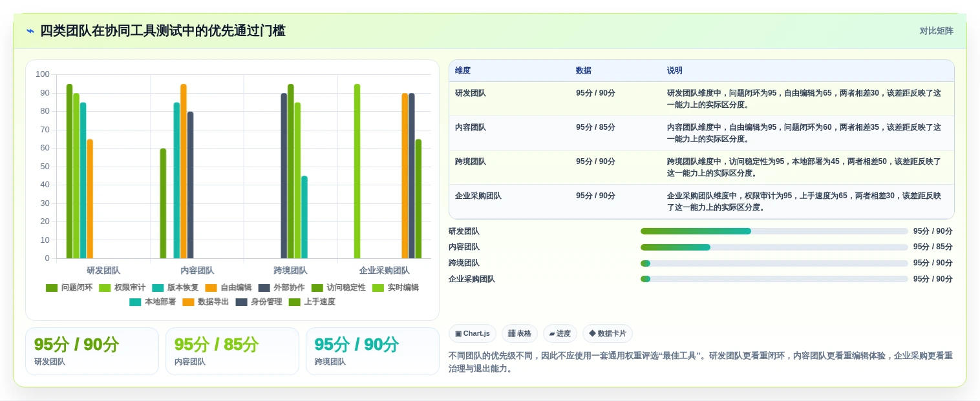This screenshot has width=980, height=401.
Task: Click the 100 label on chart y-axis
Action: [43, 74]
